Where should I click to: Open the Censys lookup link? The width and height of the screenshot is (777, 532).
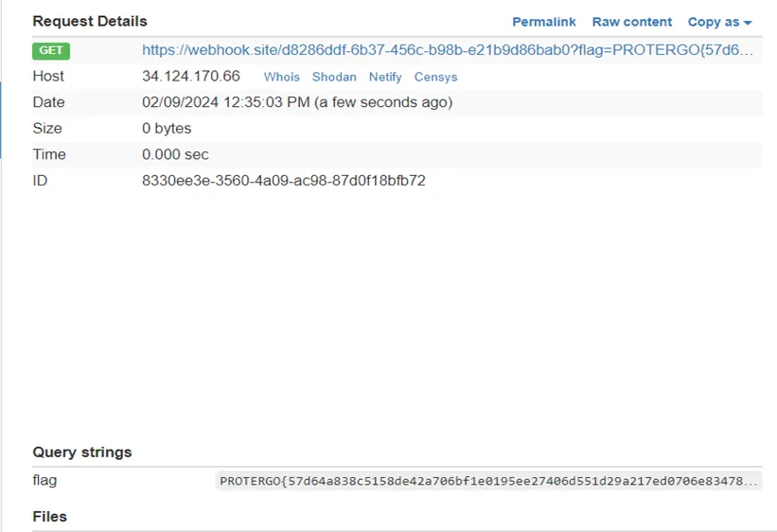coord(435,77)
